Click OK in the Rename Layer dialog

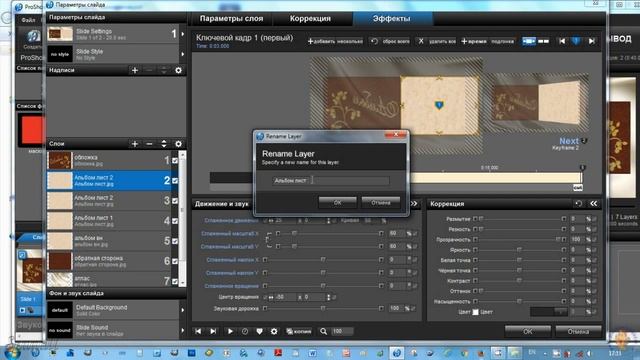[337, 202]
